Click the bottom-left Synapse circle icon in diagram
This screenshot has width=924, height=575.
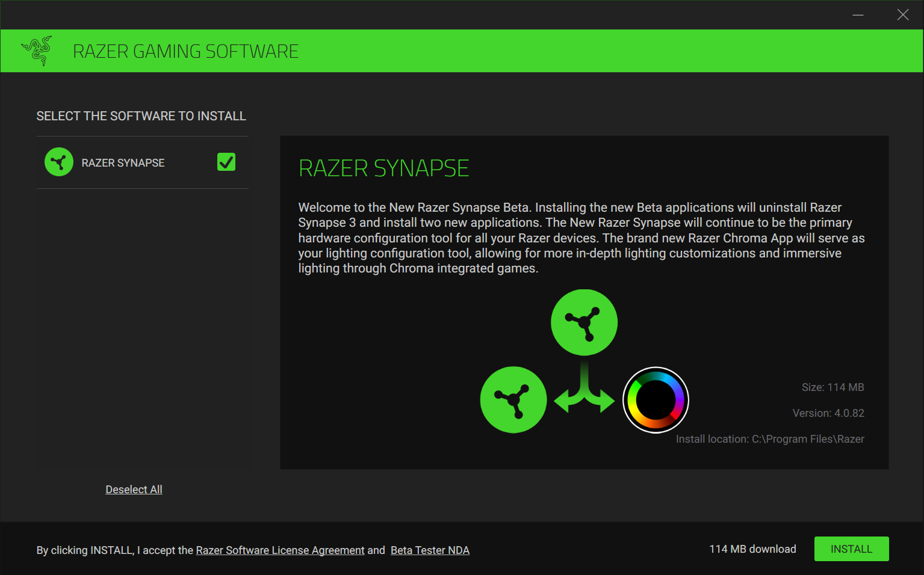pyautogui.click(x=513, y=399)
